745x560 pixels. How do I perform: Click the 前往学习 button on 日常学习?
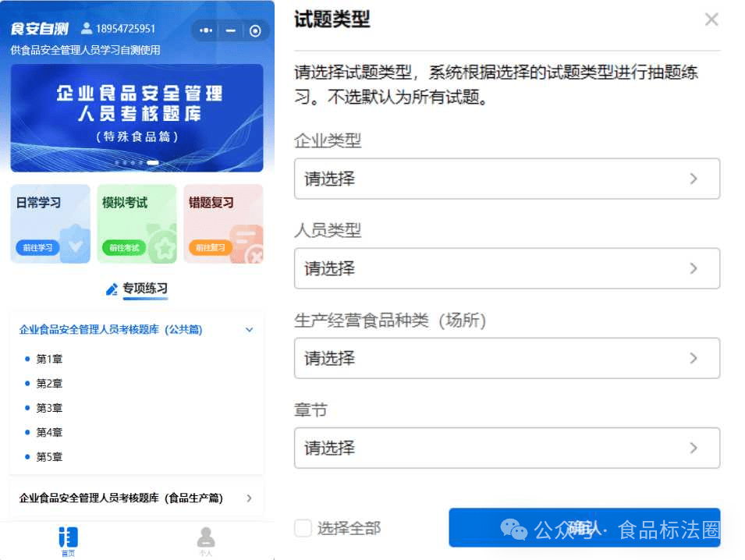point(37,248)
